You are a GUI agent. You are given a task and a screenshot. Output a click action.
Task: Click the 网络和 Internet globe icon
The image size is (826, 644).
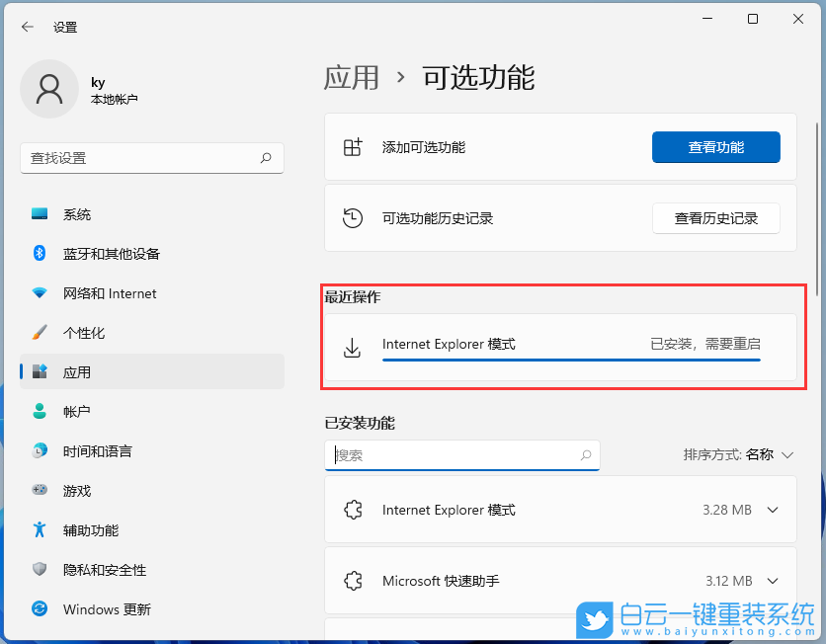coord(39,293)
